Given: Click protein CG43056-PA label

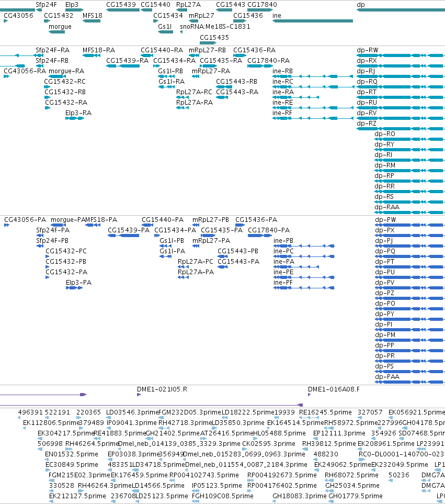Looking at the screenshot, I should point(25,219).
